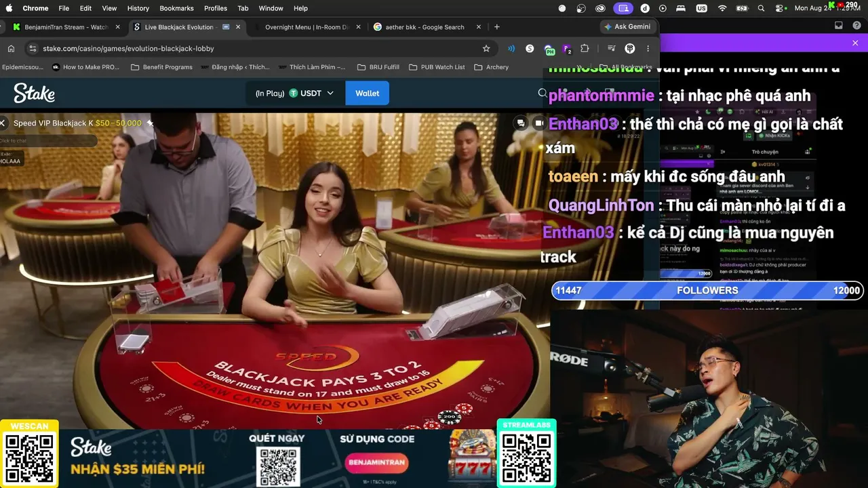View site information icon in address bar
This screenshot has height=488, width=868.
tap(33, 49)
